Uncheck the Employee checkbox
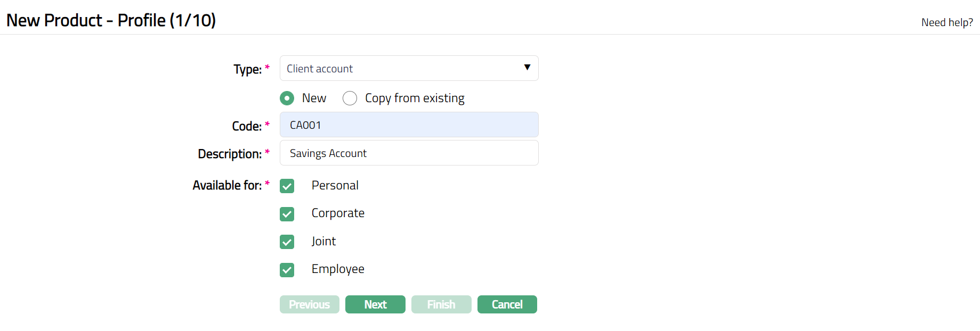Image resolution: width=980 pixels, height=331 pixels. pyautogui.click(x=287, y=270)
